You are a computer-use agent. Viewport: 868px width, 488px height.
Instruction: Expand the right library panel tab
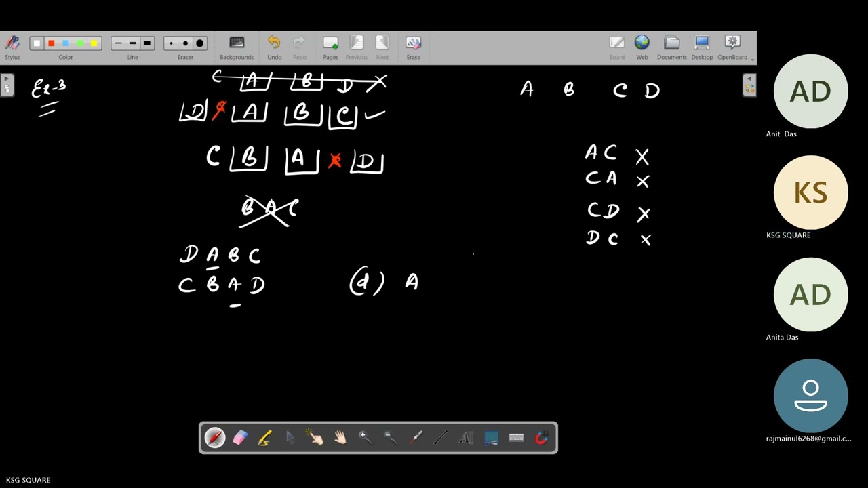749,85
